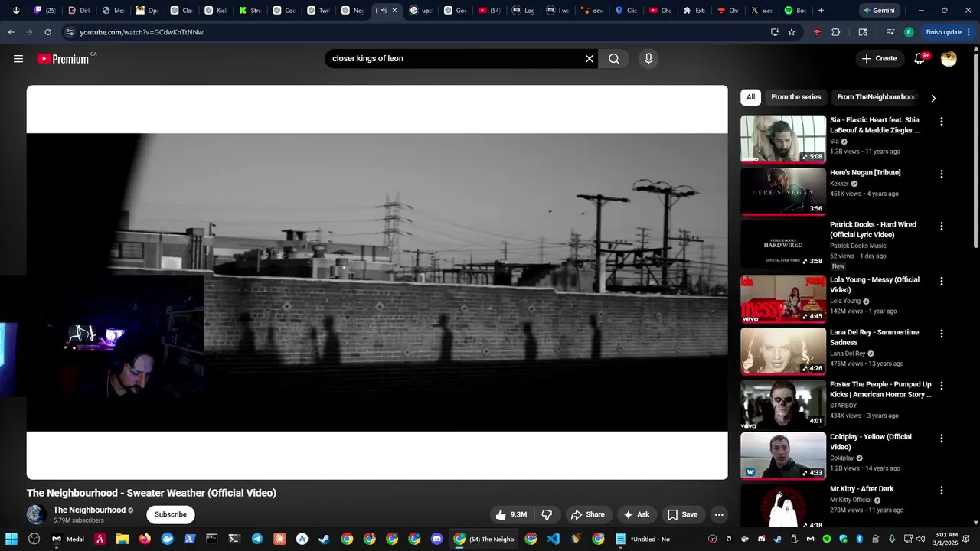
Task: Open options menu for Summertime Sadness
Action: 942,334
